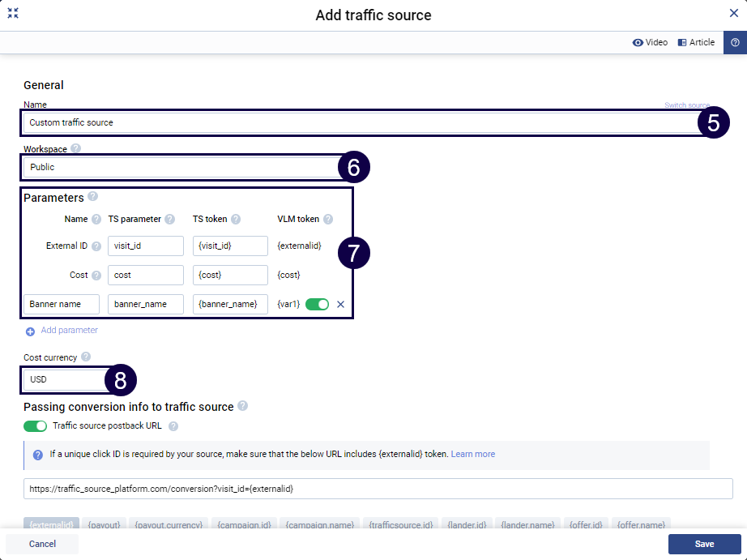
Task: Open the Video help resource
Action: click(x=650, y=41)
